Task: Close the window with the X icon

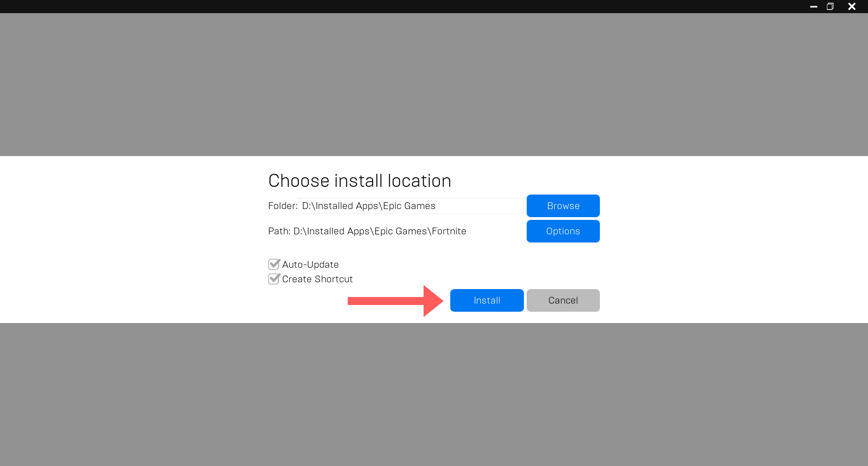Action: [x=852, y=6]
